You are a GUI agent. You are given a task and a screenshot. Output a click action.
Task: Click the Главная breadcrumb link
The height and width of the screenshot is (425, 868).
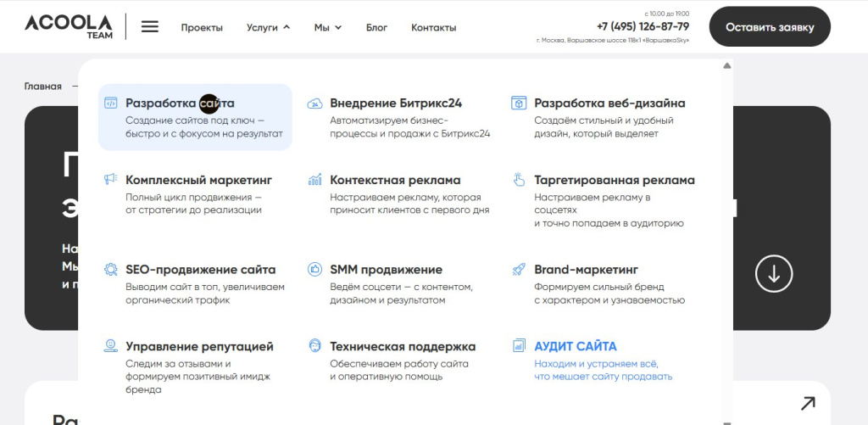coord(42,87)
